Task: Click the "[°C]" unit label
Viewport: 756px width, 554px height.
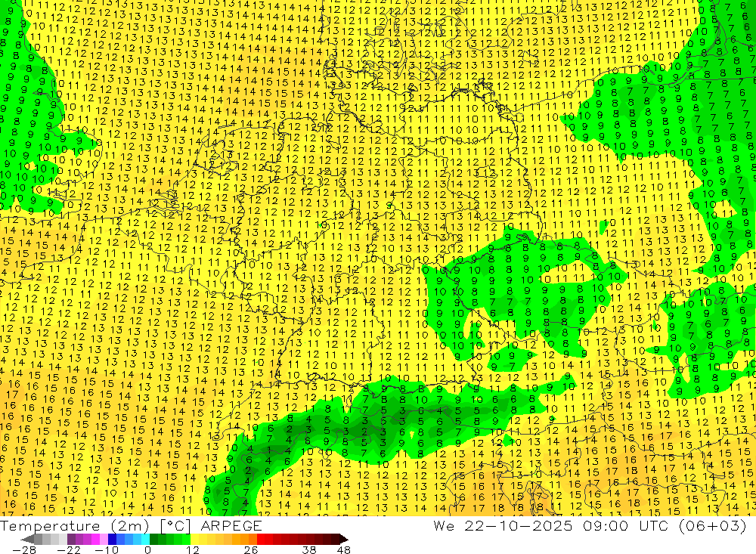Action: 175,526
